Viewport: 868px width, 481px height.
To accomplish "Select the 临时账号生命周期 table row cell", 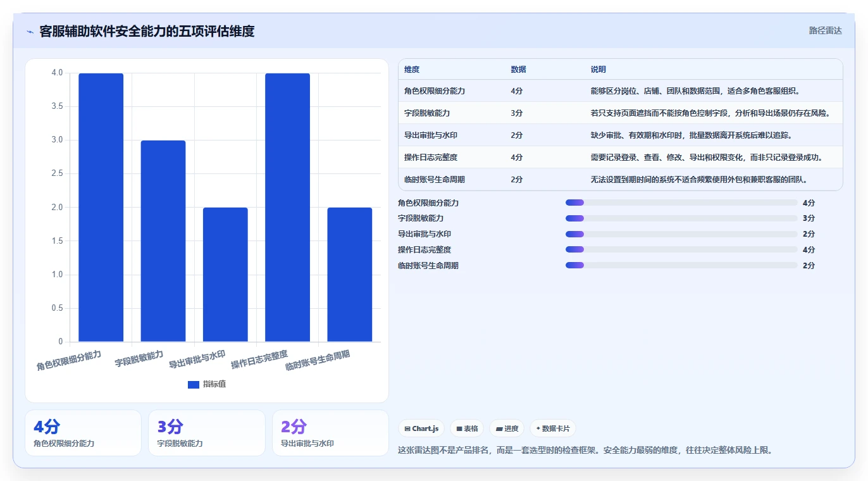I will click(x=435, y=180).
